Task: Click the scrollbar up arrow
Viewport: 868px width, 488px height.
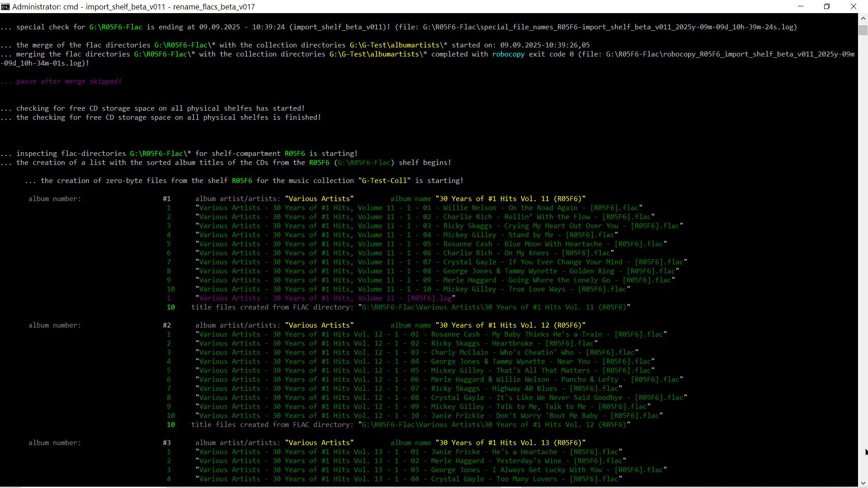Action: click(863, 18)
